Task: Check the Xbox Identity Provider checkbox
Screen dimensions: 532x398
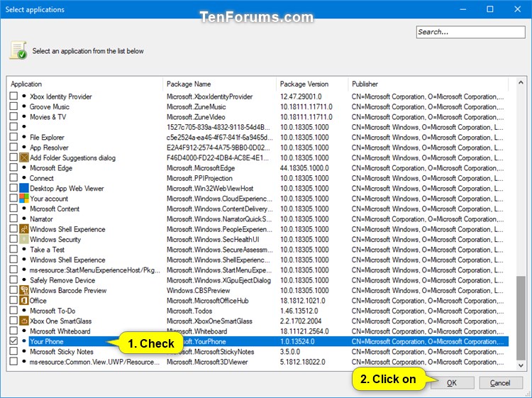Action: click(13, 96)
